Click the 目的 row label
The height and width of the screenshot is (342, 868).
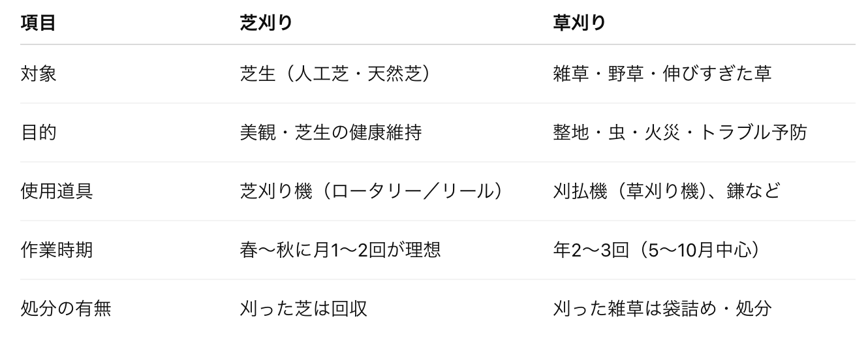coord(39,132)
